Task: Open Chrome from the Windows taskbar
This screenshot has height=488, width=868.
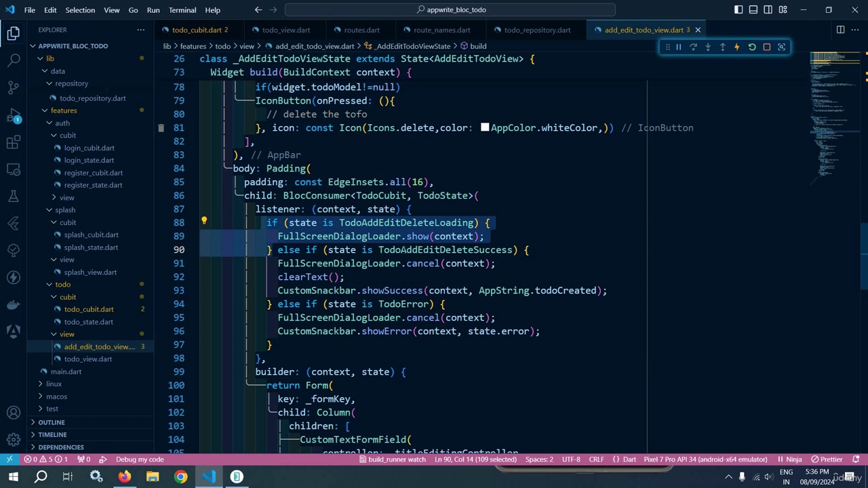Action: point(180,477)
